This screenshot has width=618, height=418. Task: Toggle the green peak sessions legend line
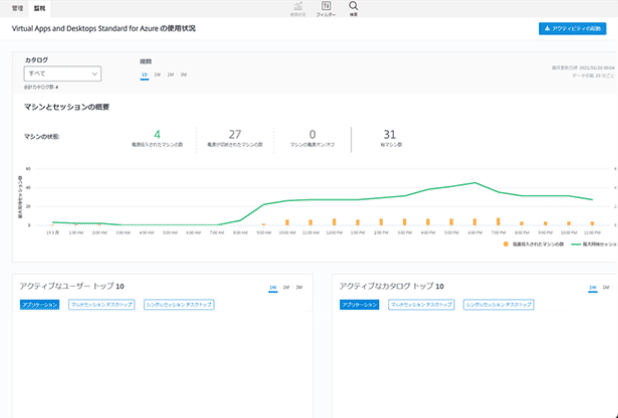[574, 243]
